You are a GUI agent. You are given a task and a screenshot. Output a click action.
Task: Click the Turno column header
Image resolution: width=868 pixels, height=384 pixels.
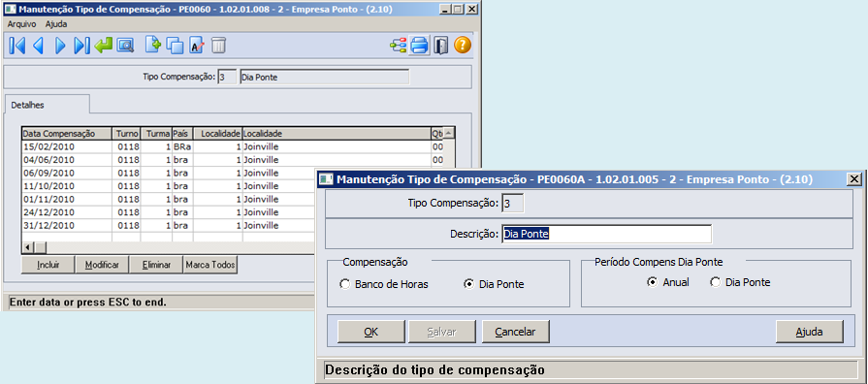click(x=127, y=134)
